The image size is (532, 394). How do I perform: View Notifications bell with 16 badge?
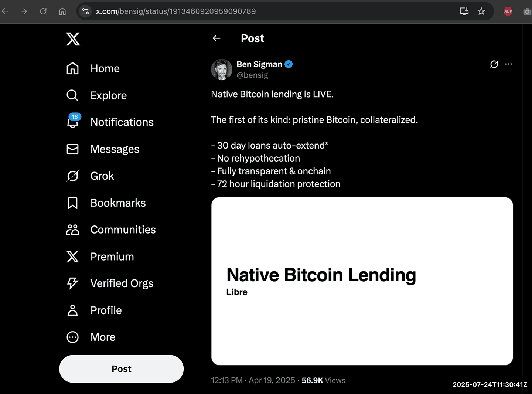point(73,122)
